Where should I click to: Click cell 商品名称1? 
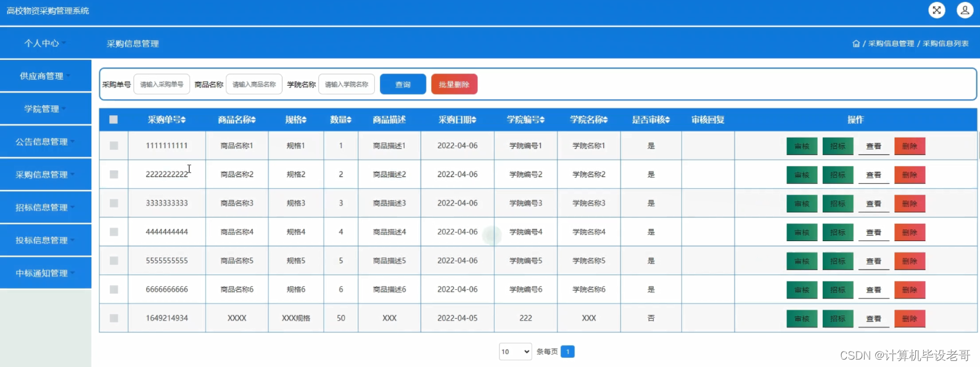click(237, 146)
